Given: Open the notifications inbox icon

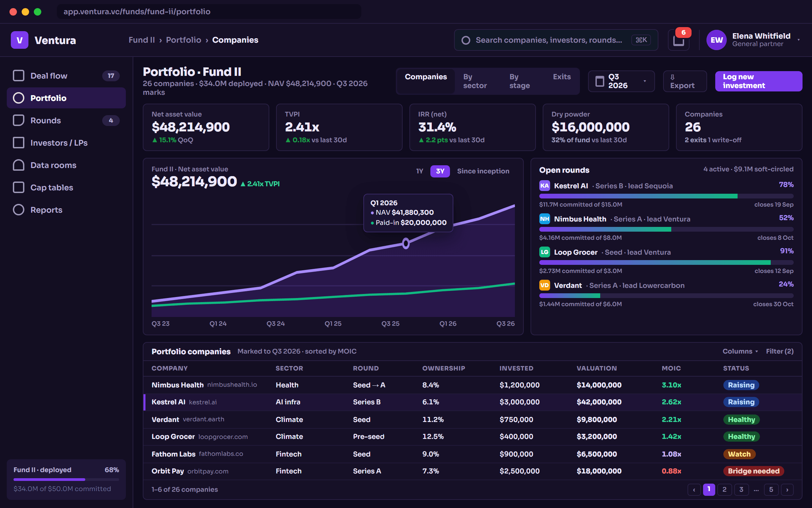Looking at the screenshot, I should [x=678, y=40].
